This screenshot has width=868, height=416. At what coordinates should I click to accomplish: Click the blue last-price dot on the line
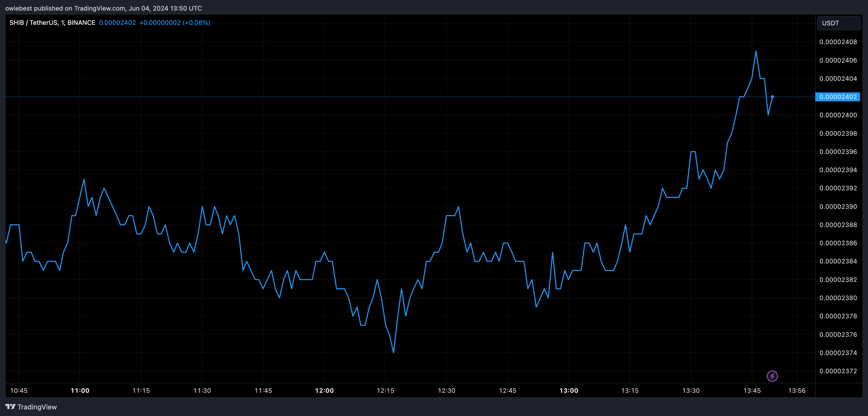click(772, 97)
